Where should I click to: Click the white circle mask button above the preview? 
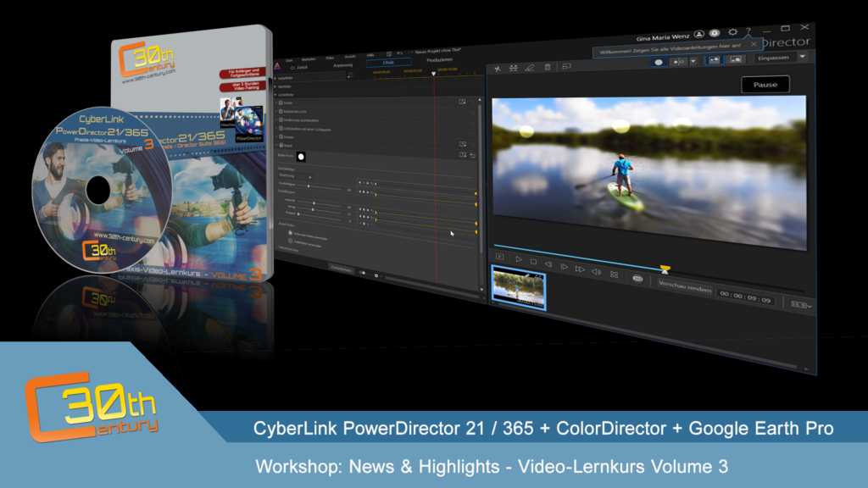[x=658, y=62]
